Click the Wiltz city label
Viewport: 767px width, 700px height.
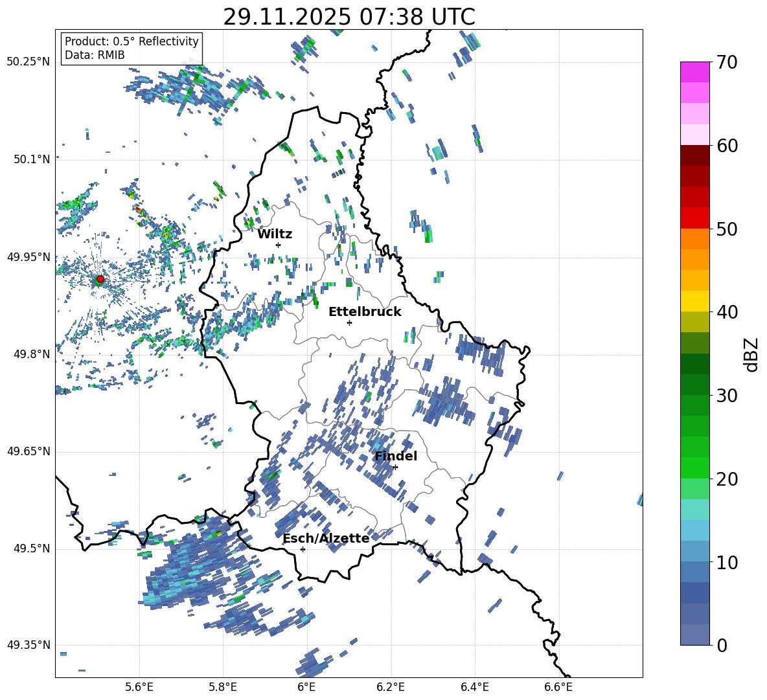(275, 234)
